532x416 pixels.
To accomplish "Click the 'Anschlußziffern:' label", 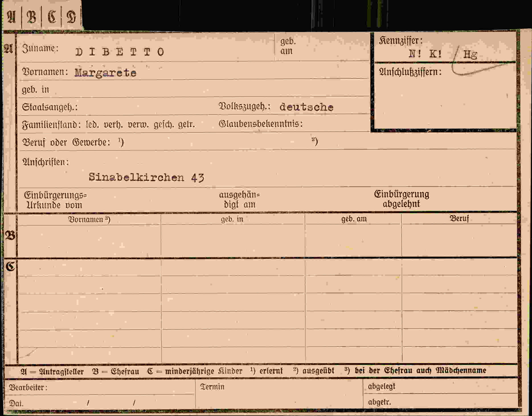I will [410, 72].
